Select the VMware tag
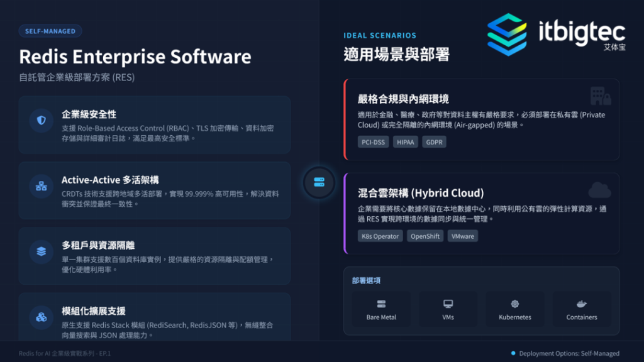 click(x=463, y=236)
